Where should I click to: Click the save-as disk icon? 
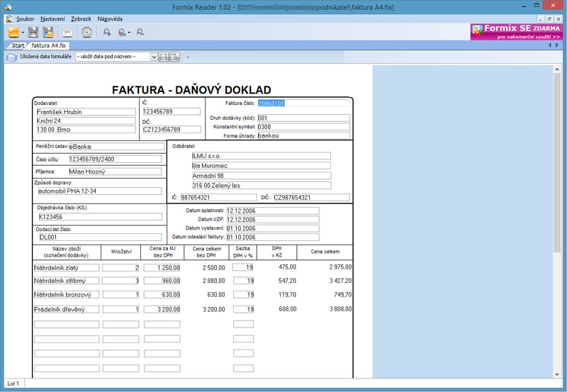pos(48,32)
